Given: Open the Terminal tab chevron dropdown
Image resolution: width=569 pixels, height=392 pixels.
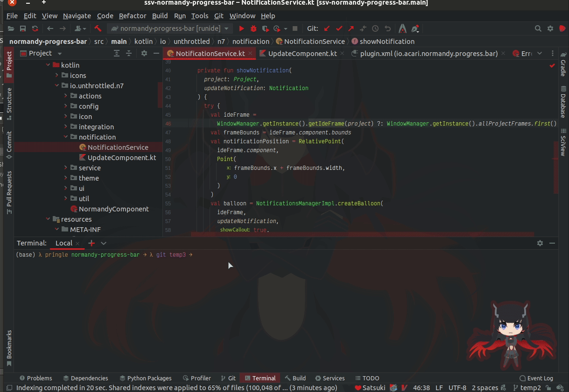Looking at the screenshot, I should click(103, 243).
